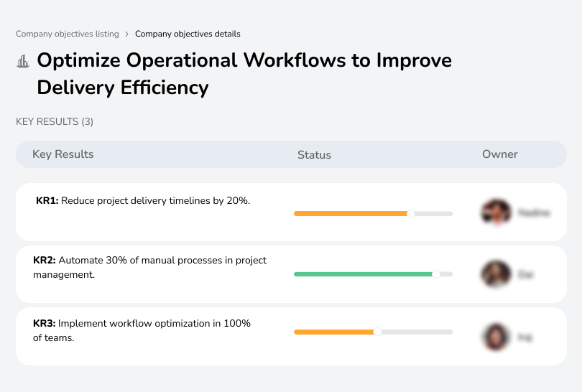
Task: Click the KR2 owner avatar
Action: click(496, 274)
